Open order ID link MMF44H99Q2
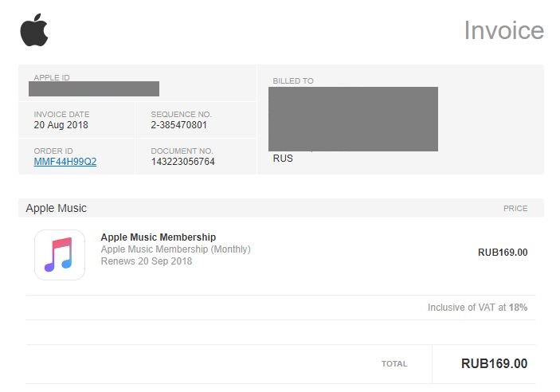The height and width of the screenshot is (392, 560). tap(65, 162)
